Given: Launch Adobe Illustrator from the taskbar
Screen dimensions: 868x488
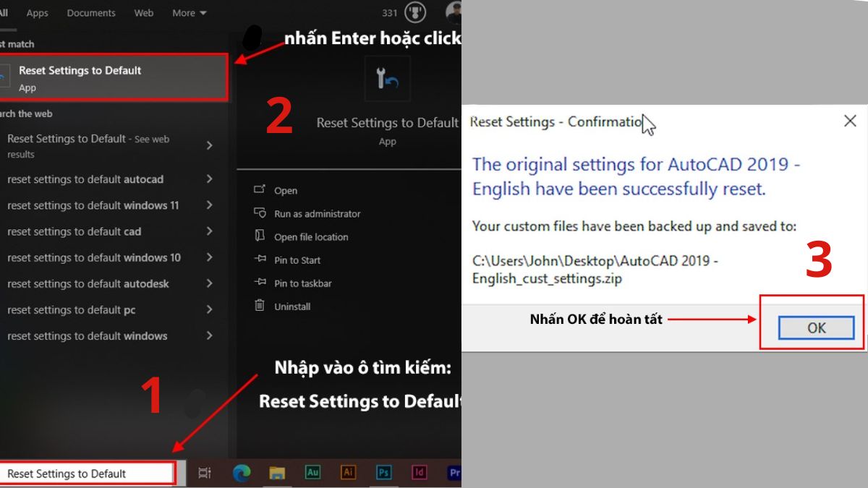Looking at the screenshot, I should coord(348,472).
